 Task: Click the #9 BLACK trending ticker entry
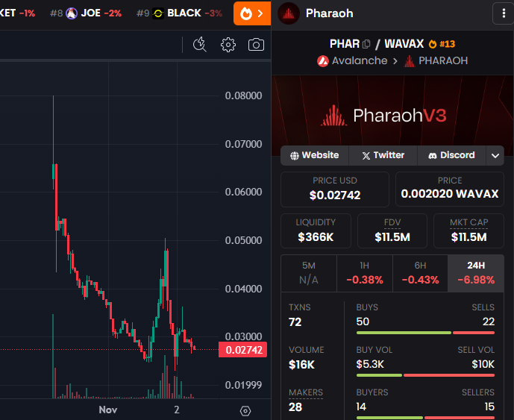pos(179,13)
